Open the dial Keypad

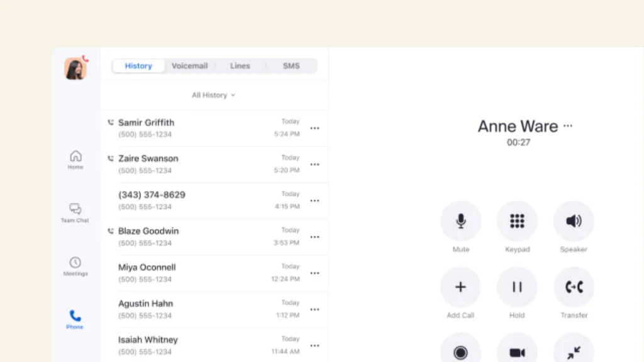517,221
